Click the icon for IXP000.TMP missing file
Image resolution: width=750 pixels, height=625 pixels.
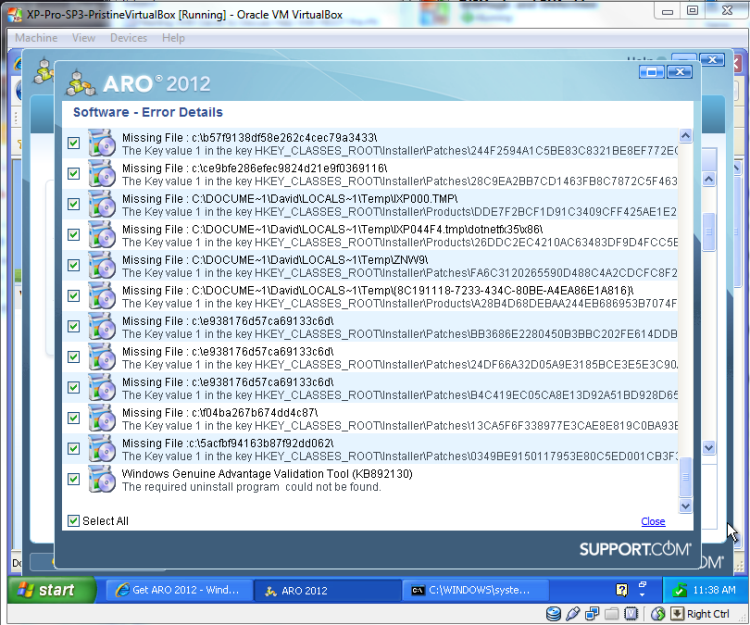(102, 204)
